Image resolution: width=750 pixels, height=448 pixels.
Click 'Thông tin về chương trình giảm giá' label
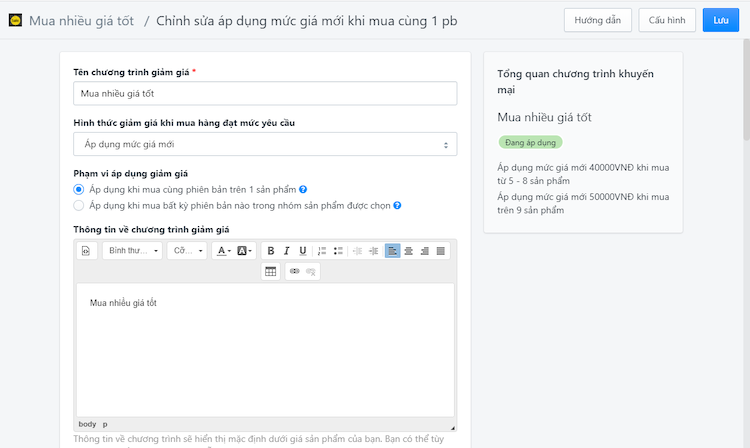(151, 229)
